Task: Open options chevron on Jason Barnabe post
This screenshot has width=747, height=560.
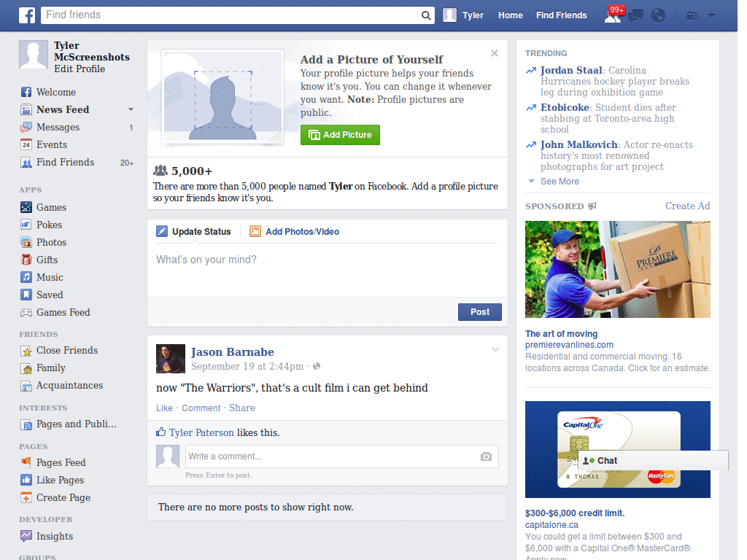Action: coord(495,350)
